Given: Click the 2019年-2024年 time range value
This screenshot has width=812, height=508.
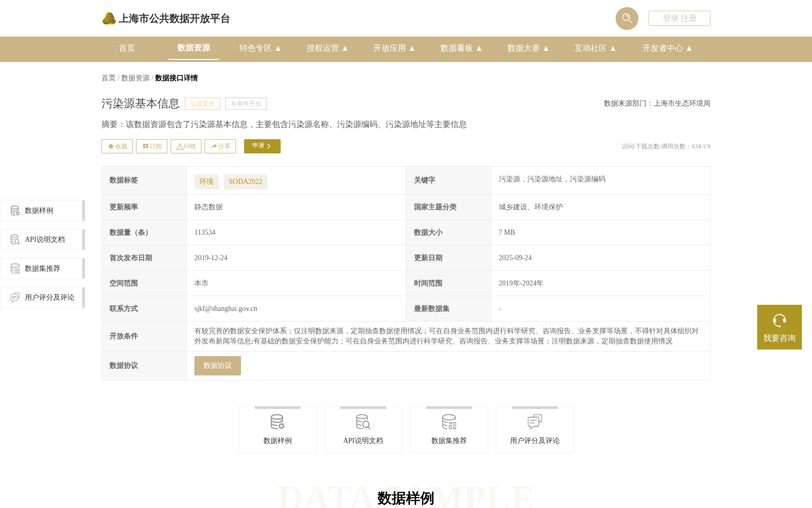Looking at the screenshot, I should 521,283.
